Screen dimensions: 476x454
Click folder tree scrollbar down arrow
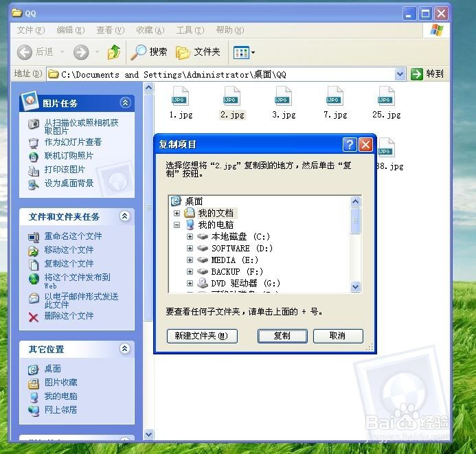(x=355, y=286)
